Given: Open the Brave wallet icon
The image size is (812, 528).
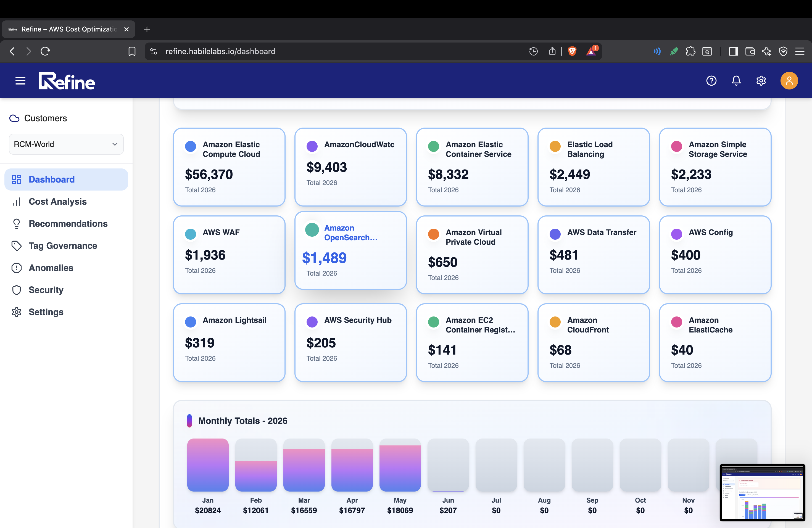Looking at the screenshot, I should [750, 52].
